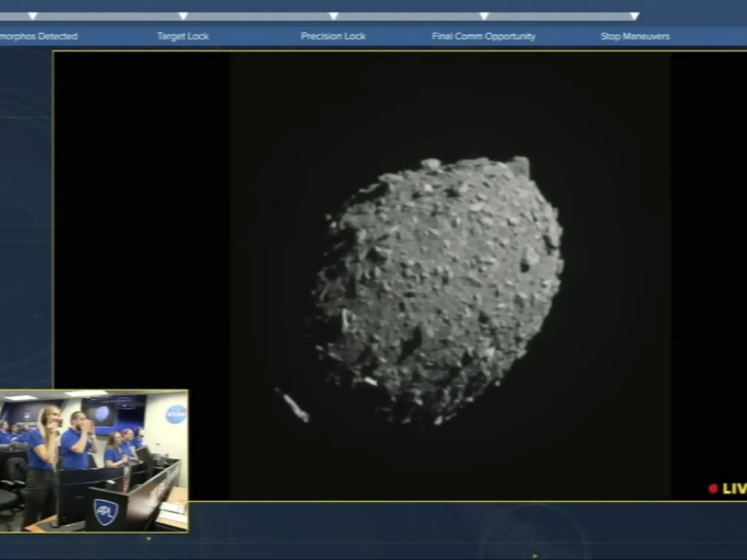
Task: Click the "Target Lock" milestone label
Action: click(x=183, y=36)
